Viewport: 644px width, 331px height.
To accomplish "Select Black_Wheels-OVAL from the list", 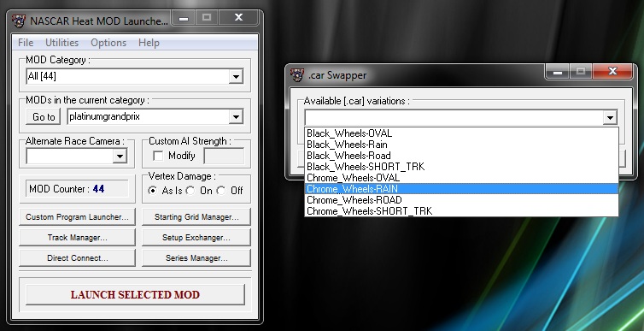I will coord(461,133).
